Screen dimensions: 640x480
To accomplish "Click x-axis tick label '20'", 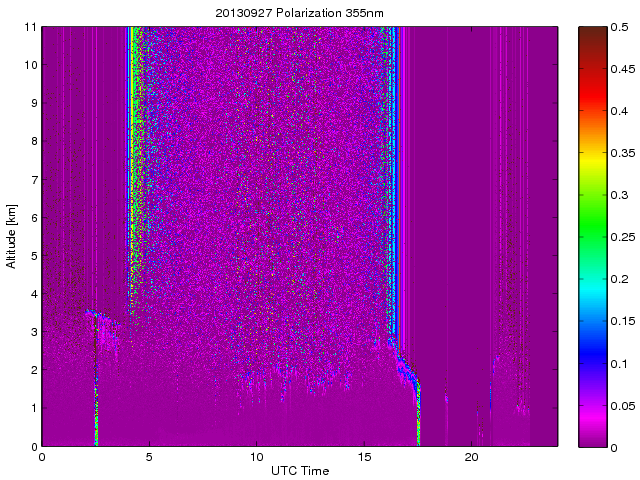I will tap(471, 457).
